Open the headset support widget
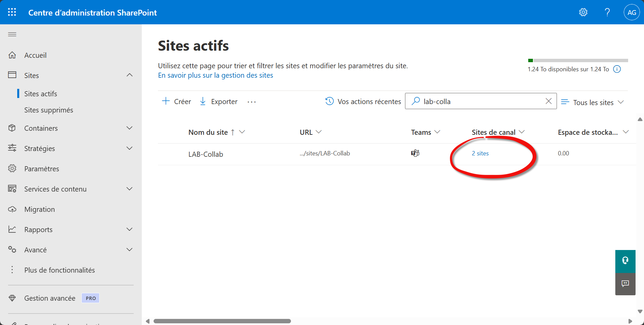This screenshot has height=325, width=644. tap(625, 261)
